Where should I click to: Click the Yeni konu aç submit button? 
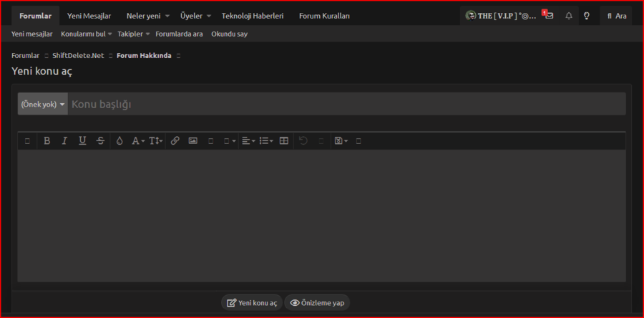click(x=252, y=303)
